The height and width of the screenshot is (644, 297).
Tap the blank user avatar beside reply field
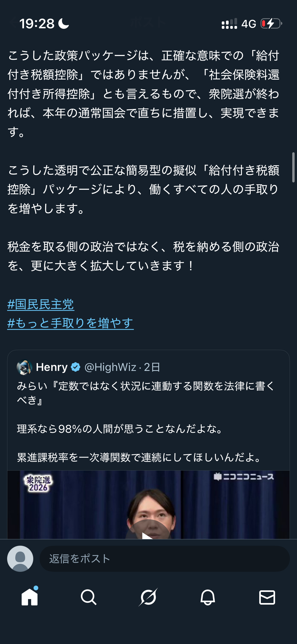(20, 559)
